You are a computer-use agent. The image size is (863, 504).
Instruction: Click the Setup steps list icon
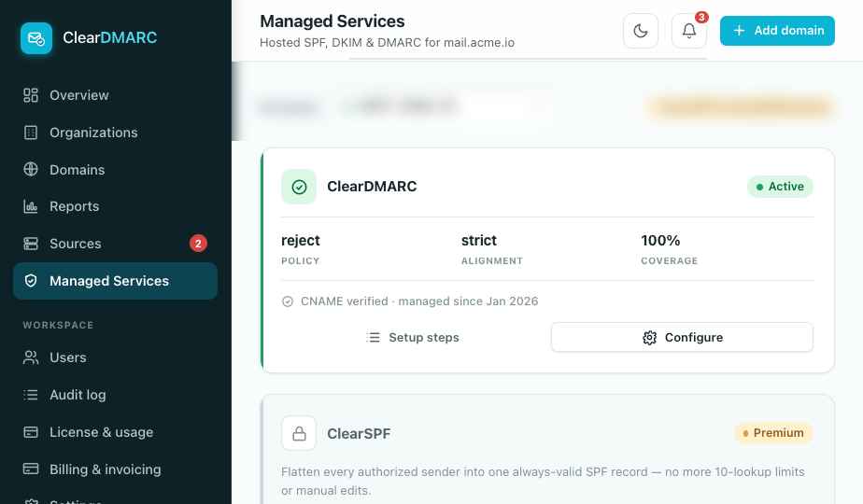pos(374,337)
